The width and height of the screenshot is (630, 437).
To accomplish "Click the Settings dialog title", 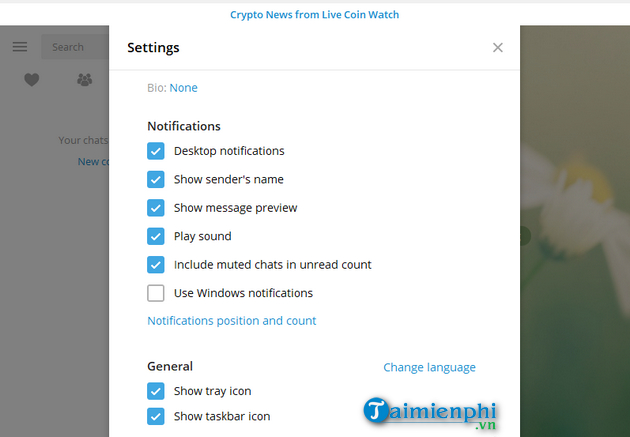I will tap(153, 47).
